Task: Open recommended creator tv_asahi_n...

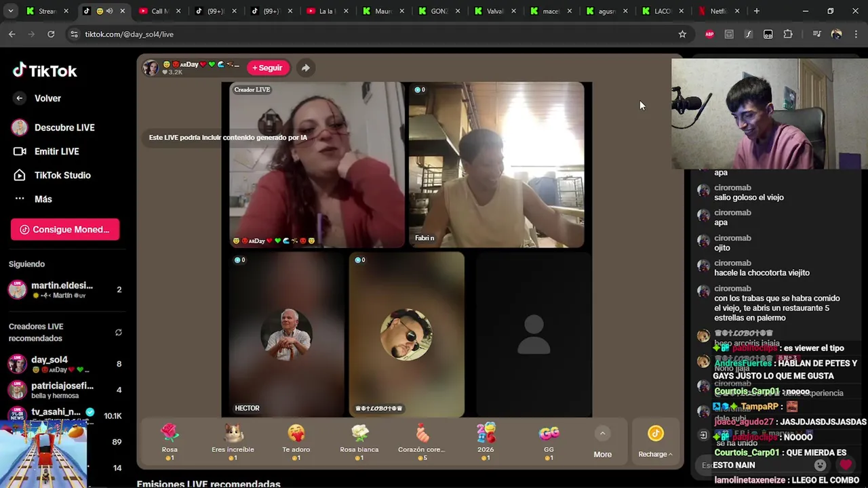Action: (x=65, y=414)
